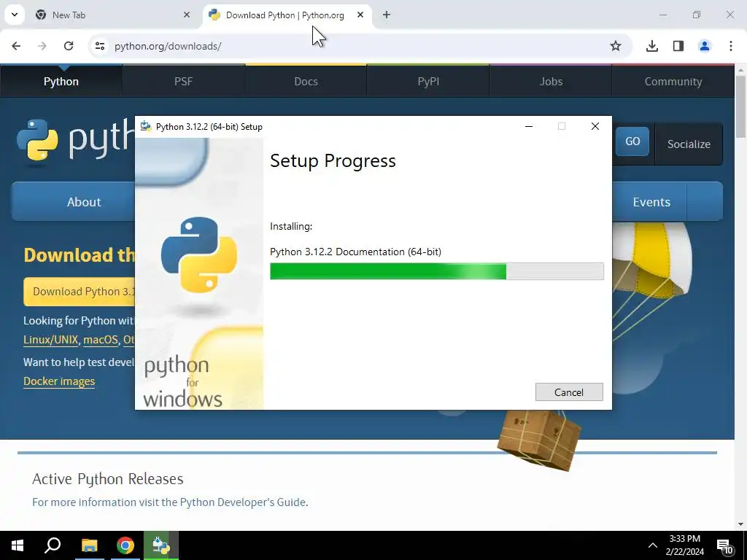Open the taskbar clock and date
The width and height of the screenshot is (747, 560).
click(x=684, y=545)
